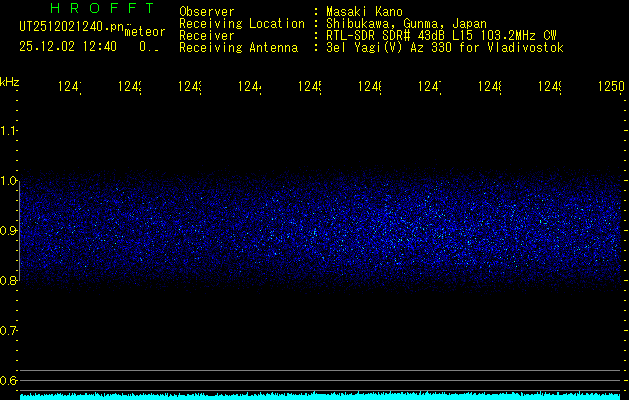Screen dimensions: 629x400
Task: Click the Receiving Location field label
Action: pyautogui.click(x=242, y=24)
